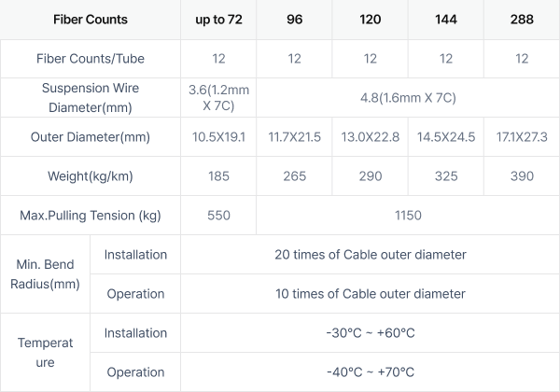Click the Weight(kg/km) row label
Screen dimensions: 560x392
pos(91,176)
